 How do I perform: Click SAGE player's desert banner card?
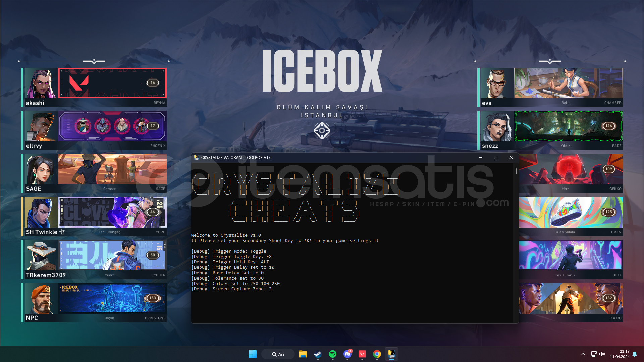(112, 169)
